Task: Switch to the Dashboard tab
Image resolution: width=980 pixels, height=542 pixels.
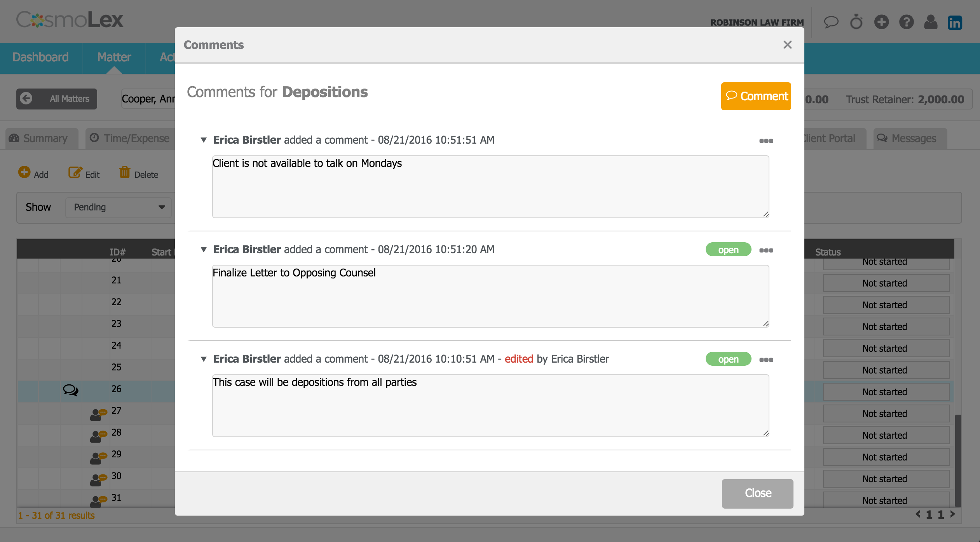Action: [40, 57]
